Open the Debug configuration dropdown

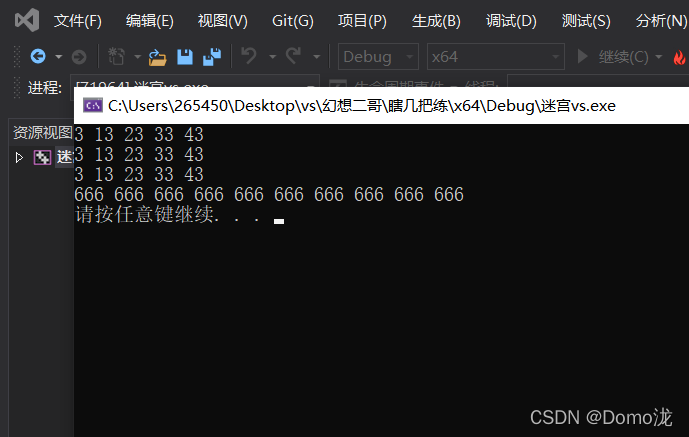(x=378, y=57)
